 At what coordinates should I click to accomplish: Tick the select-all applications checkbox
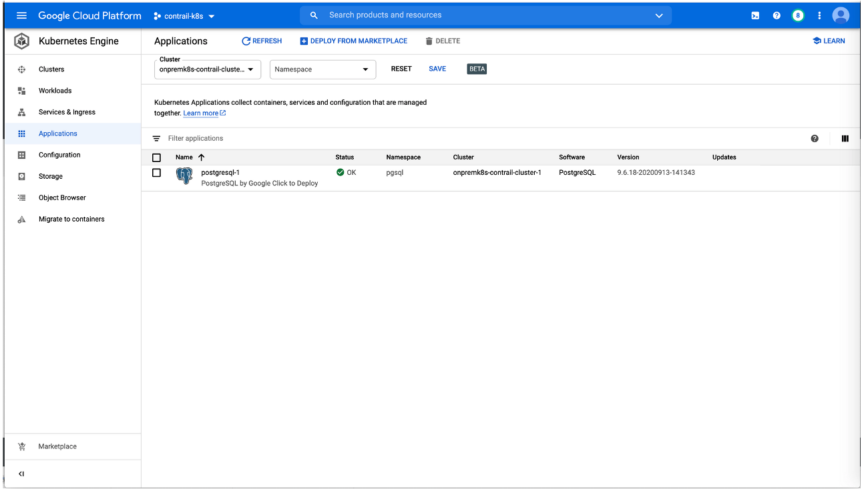tap(157, 157)
